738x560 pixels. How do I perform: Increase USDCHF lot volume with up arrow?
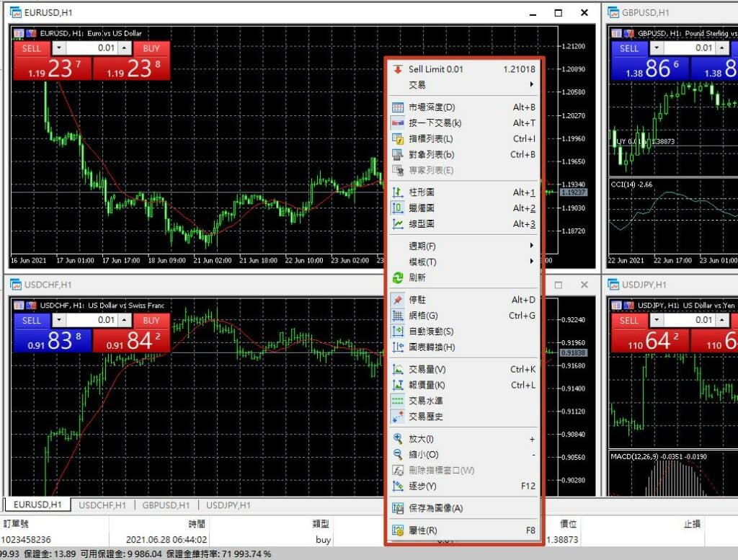coord(124,320)
